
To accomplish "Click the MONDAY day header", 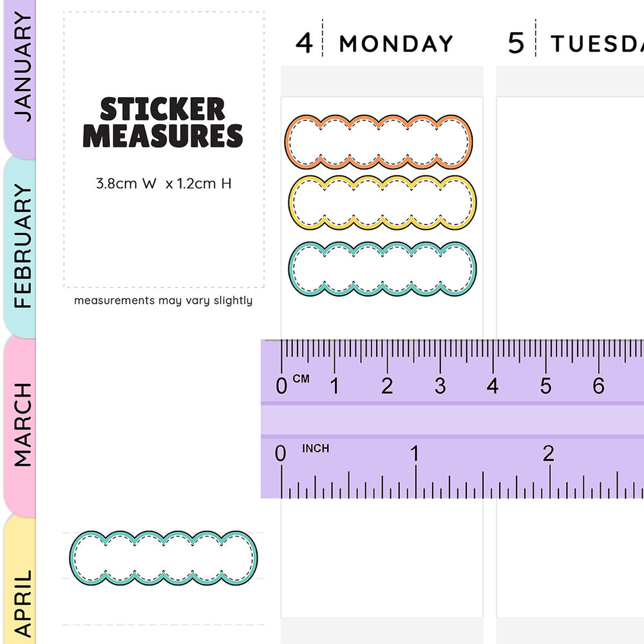I will 396,44.
